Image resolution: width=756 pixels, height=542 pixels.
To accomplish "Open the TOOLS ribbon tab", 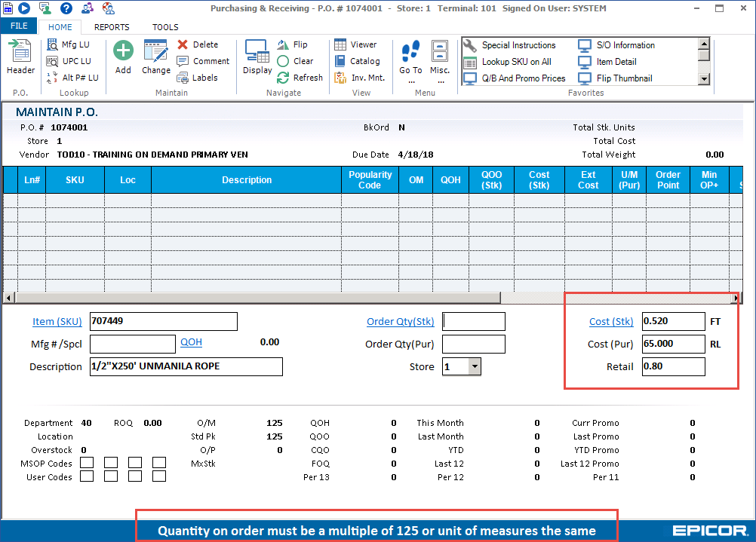I will pos(165,26).
